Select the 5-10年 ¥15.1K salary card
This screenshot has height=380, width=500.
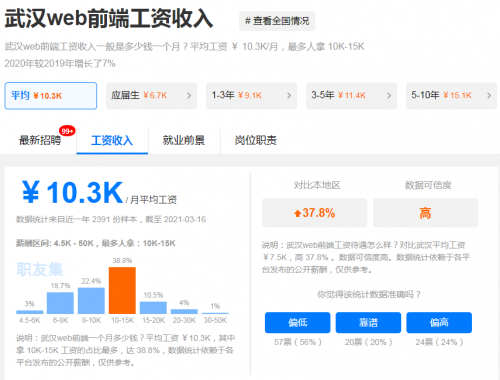tap(451, 96)
